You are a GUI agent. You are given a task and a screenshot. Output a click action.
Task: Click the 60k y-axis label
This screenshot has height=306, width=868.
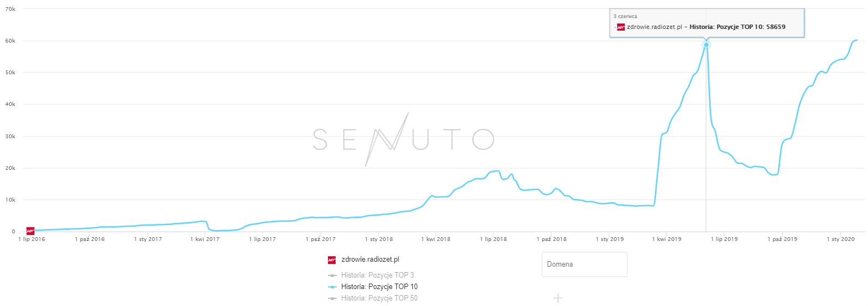(10, 41)
